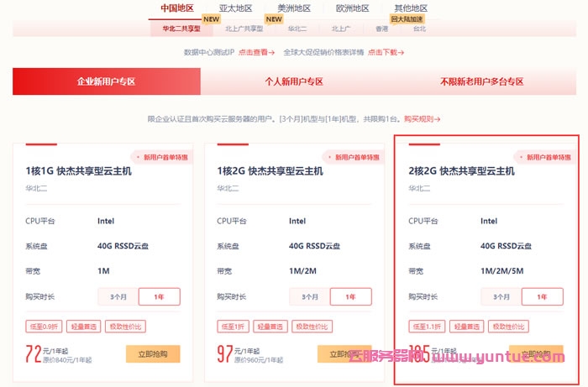Click 点击下载 link for price list

(x=387, y=52)
